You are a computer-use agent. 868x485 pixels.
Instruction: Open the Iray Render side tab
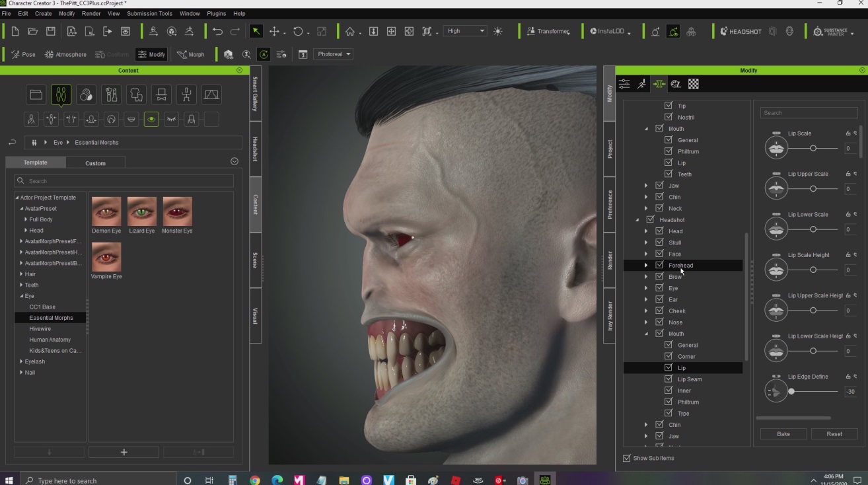[610, 316]
